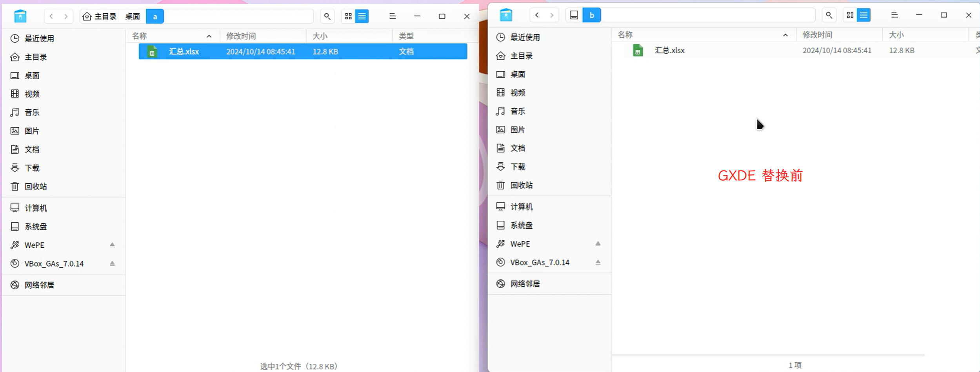Eject VBox_GAs_7.0.14 in the left window sidebar
Image resolution: width=980 pixels, height=372 pixels.
tap(112, 263)
